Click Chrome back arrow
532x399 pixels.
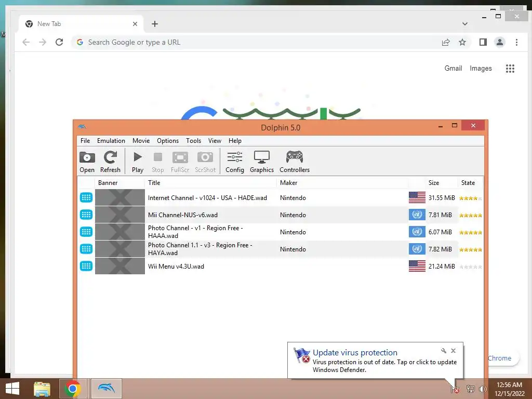click(26, 42)
